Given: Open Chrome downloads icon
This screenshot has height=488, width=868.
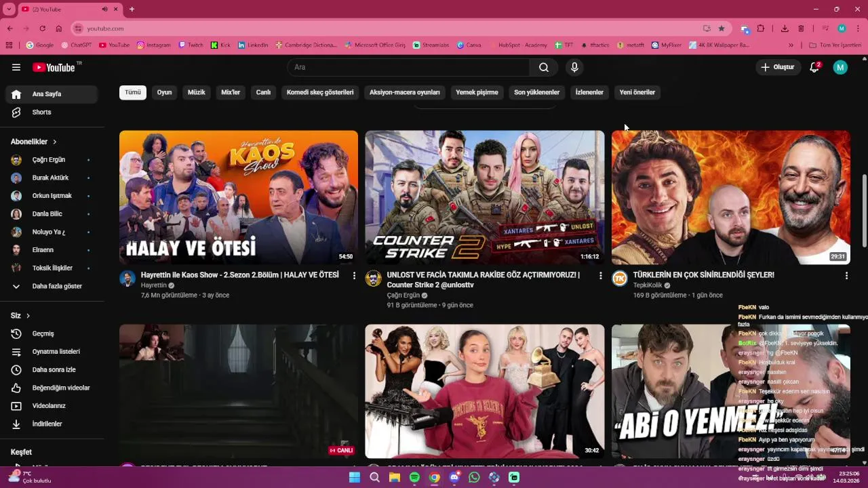Looking at the screenshot, I should 785,28.
